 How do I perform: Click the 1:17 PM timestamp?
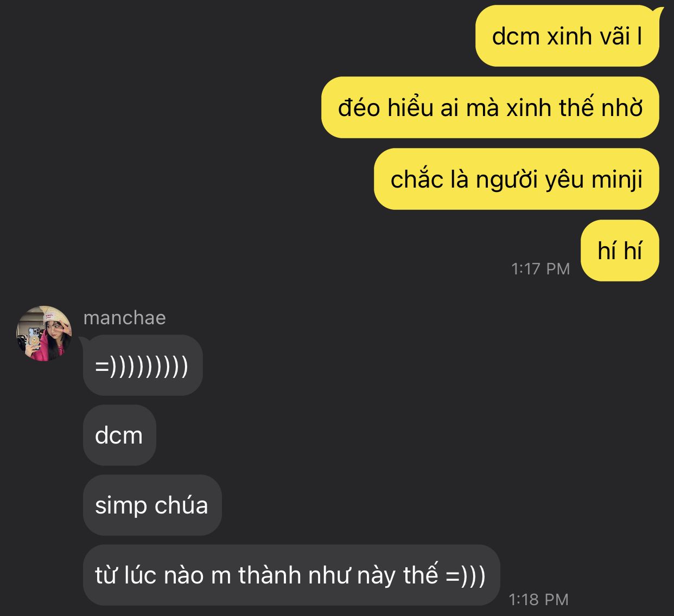click(x=541, y=269)
